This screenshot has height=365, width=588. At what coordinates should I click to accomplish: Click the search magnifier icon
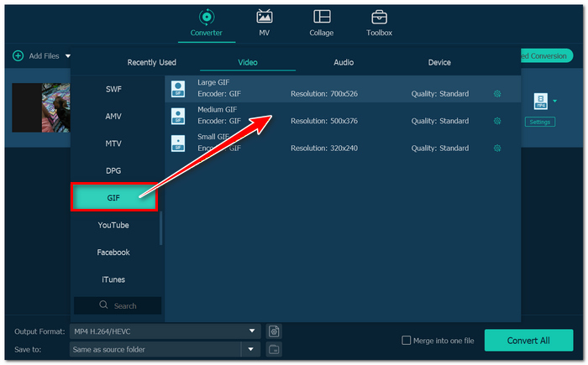pos(103,305)
